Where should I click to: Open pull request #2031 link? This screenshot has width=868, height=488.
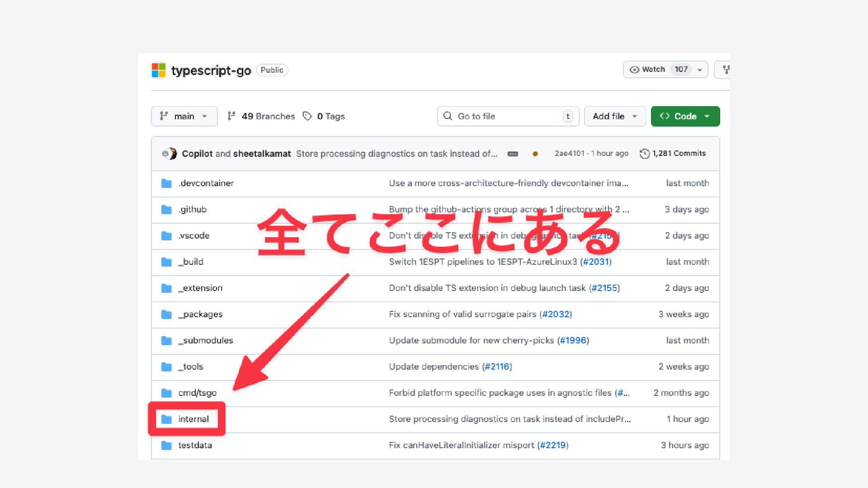pyautogui.click(x=596, y=262)
